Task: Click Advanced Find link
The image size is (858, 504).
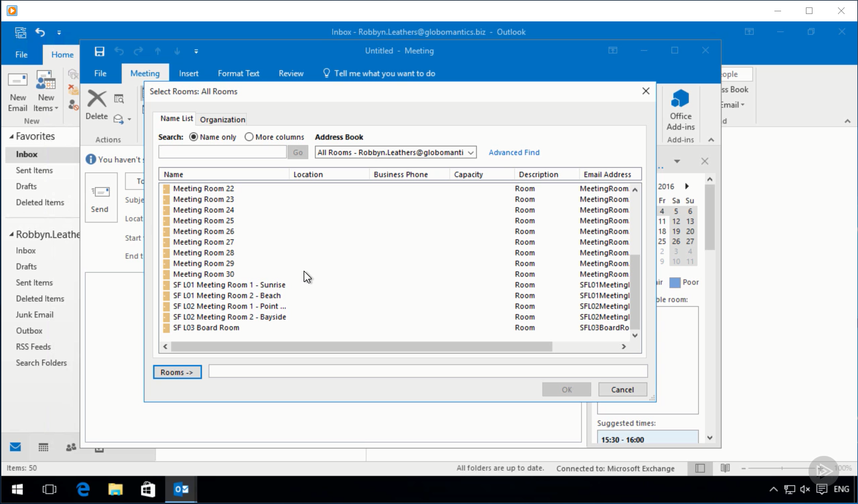Action: 514,152
